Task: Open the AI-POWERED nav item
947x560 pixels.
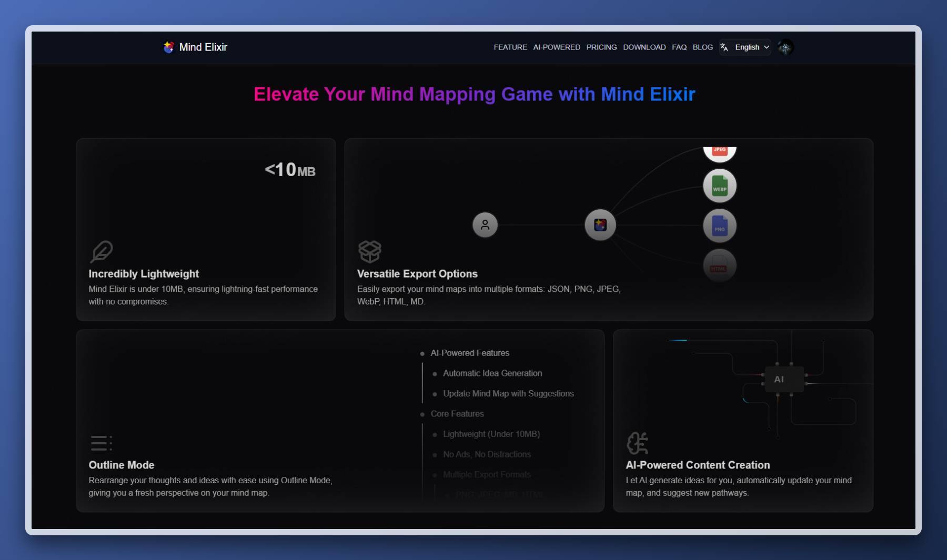Action: (557, 47)
